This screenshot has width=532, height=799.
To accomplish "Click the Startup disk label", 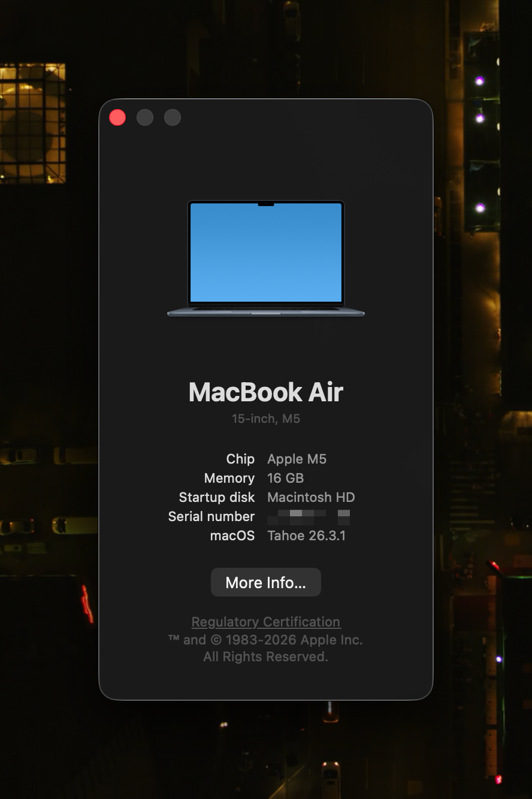I will click(216, 497).
